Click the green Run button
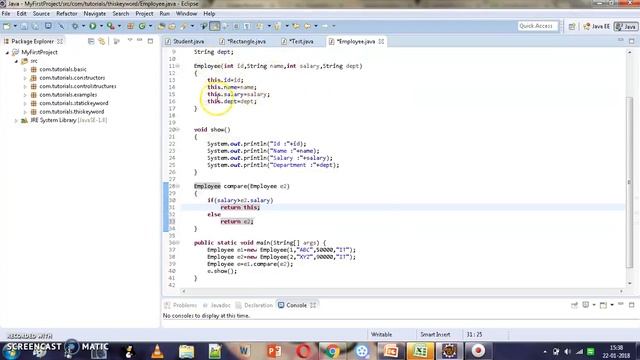This screenshot has height=360, width=640. pos(93,26)
